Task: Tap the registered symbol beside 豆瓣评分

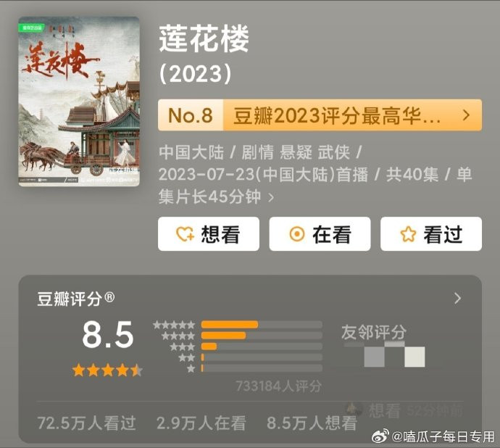Action: pos(109,297)
